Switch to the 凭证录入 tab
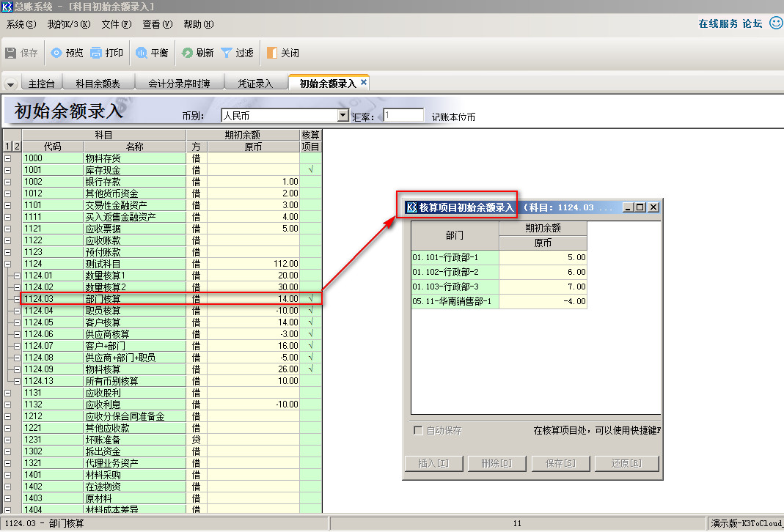Viewport: 784px width, 532px height. [254, 84]
